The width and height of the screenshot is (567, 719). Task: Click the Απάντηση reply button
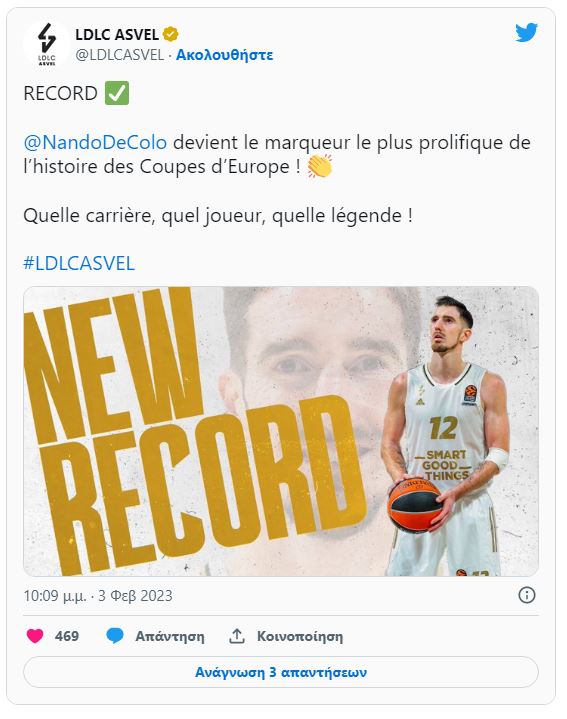click(x=170, y=636)
